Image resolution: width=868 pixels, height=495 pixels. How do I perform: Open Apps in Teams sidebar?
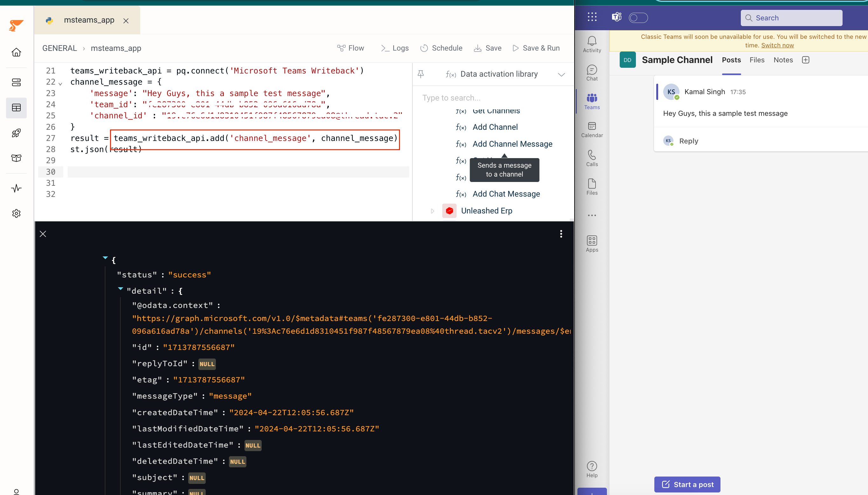[x=592, y=244]
